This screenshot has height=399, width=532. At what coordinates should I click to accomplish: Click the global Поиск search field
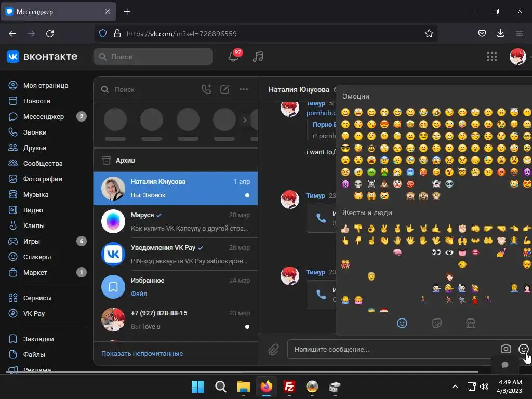[x=153, y=57]
